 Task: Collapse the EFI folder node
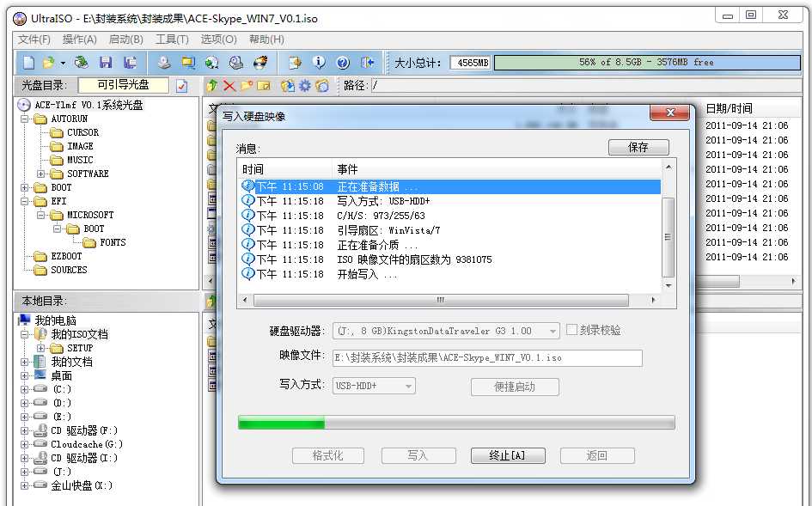pyautogui.click(x=24, y=201)
